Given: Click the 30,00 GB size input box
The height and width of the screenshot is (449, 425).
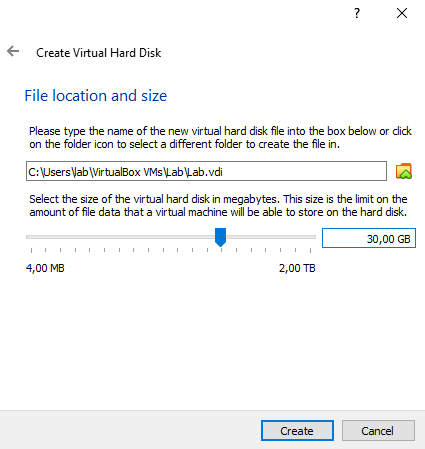Looking at the screenshot, I should pos(369,238).
